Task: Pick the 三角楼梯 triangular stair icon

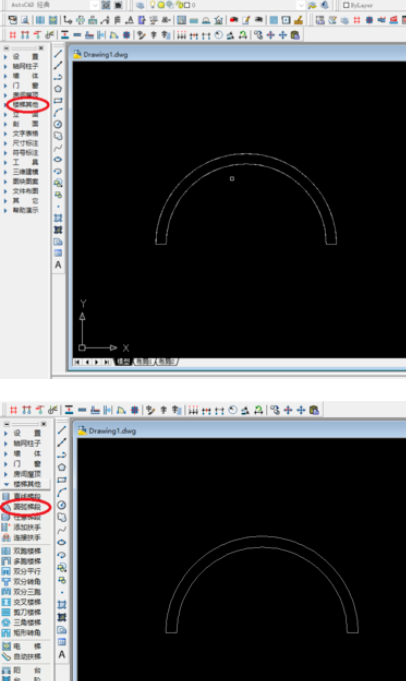Action: 6,622
